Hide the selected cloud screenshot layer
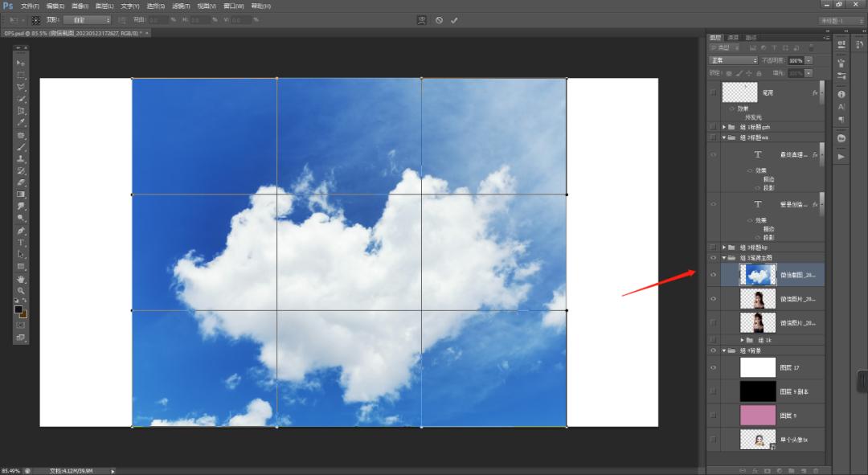Screen dimensions: 868x475 point(713,275)
